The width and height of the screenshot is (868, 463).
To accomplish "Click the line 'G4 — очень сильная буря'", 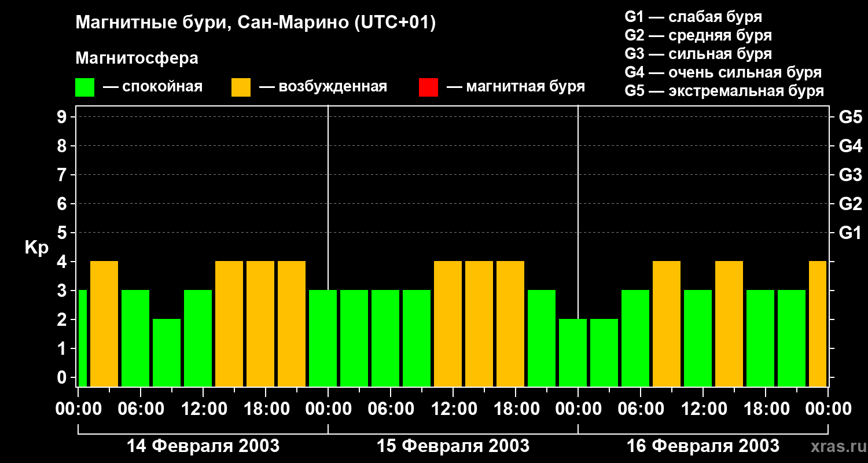I will click(723, 72).
